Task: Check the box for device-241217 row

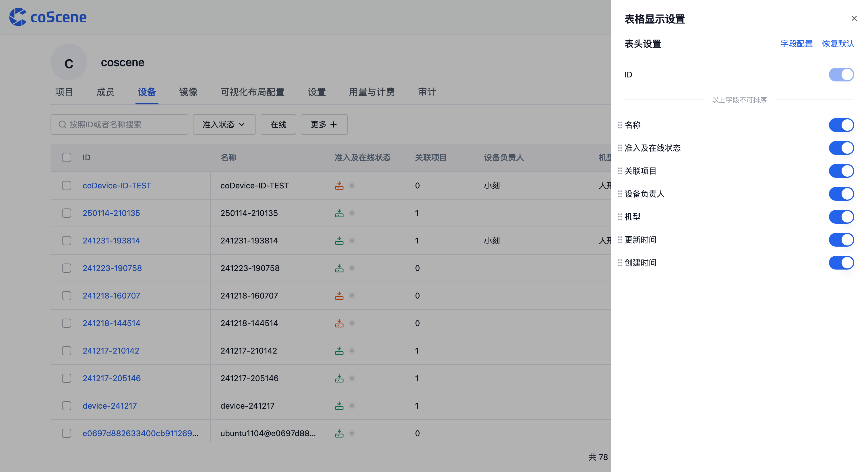Action: click(x=66, y=406)
